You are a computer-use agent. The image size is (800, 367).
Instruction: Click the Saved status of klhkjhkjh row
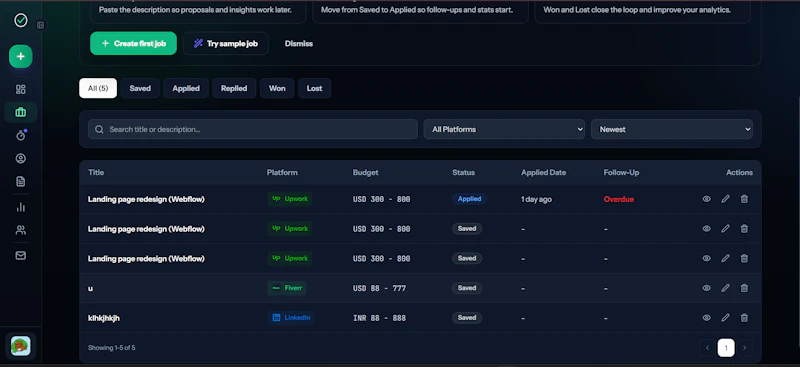[467, 317]
